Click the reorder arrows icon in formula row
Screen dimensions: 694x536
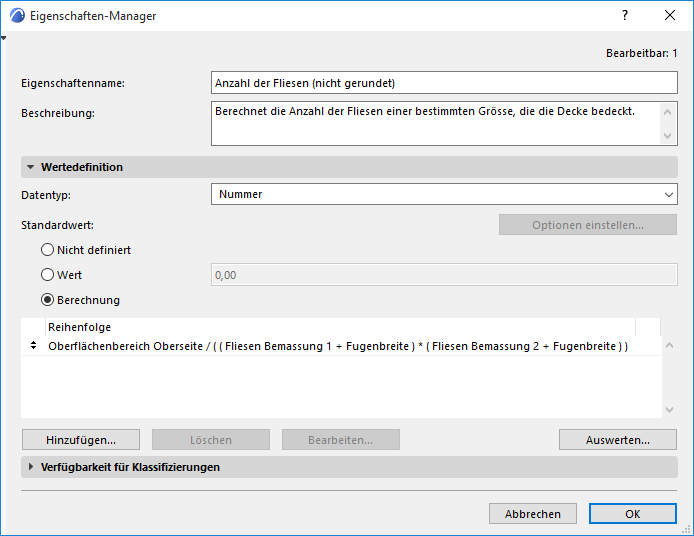pyautogui.click(x=33, y=346)
